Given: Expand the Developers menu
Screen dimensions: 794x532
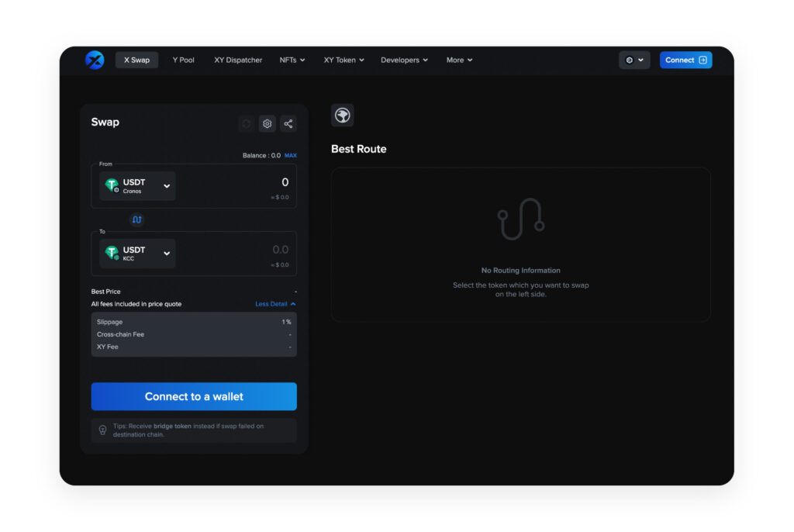Looking at the screenshot, I should [404, 60].
